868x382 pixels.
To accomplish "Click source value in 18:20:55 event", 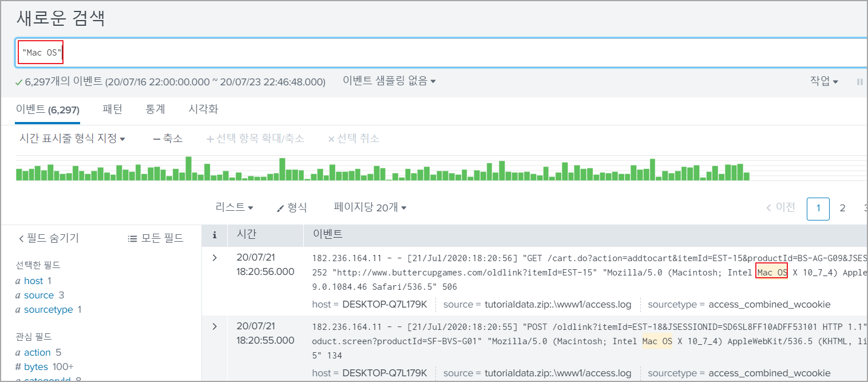I will coord(558,373).
